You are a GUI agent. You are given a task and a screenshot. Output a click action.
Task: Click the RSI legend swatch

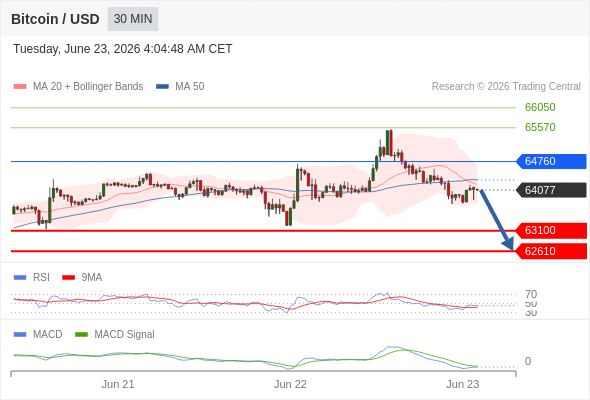pyautogui.click(x=20, y=278)
